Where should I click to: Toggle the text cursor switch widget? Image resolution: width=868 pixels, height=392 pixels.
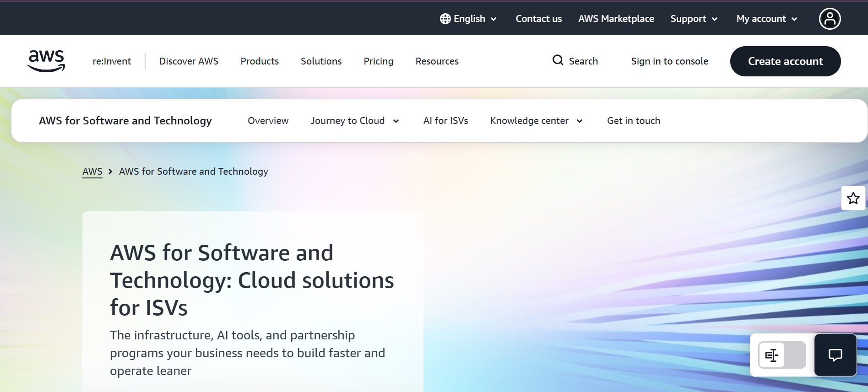pyautogui.click(x=782, y=355)
